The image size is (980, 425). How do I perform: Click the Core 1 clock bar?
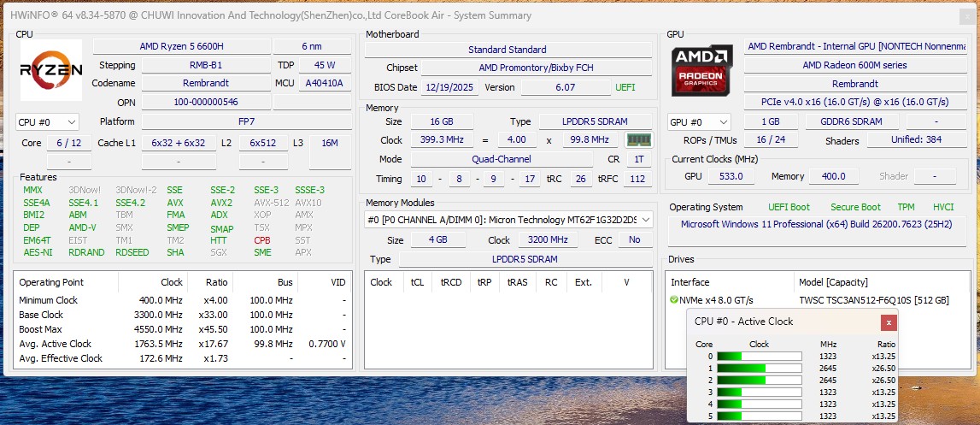759,368
